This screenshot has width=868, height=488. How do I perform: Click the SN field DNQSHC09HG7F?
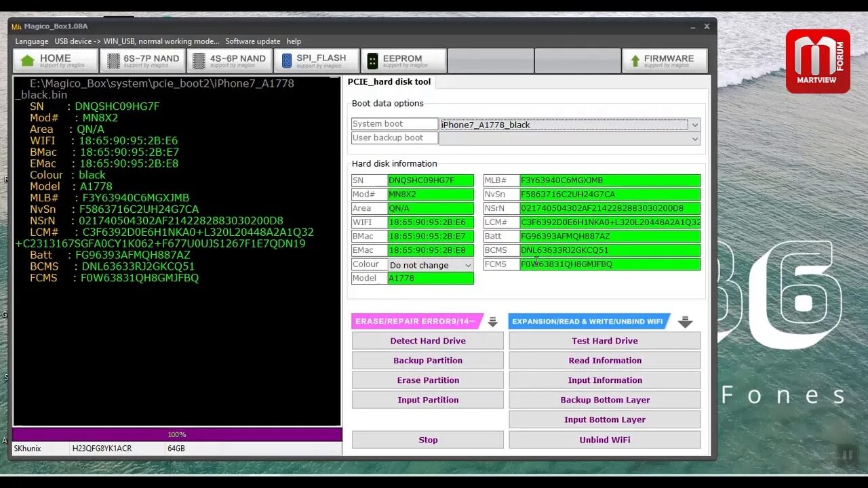pyautogui.click(x=431, y=180)
